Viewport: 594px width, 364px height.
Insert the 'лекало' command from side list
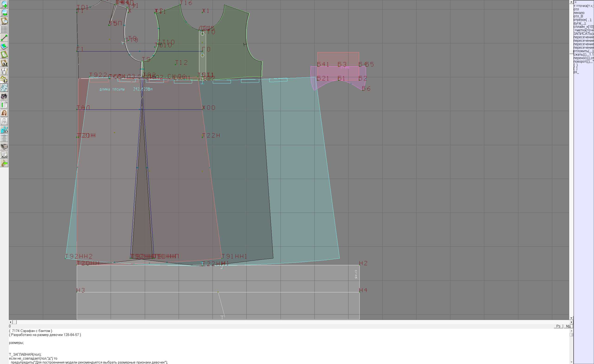579,13
